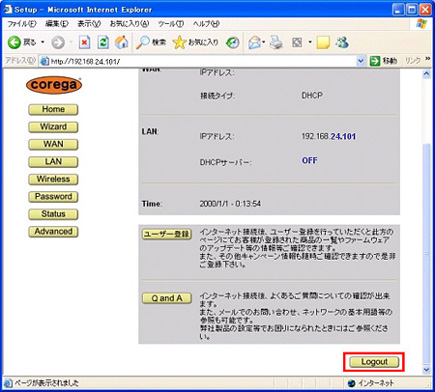Print the page with the printer icon

tap(276, 42)
